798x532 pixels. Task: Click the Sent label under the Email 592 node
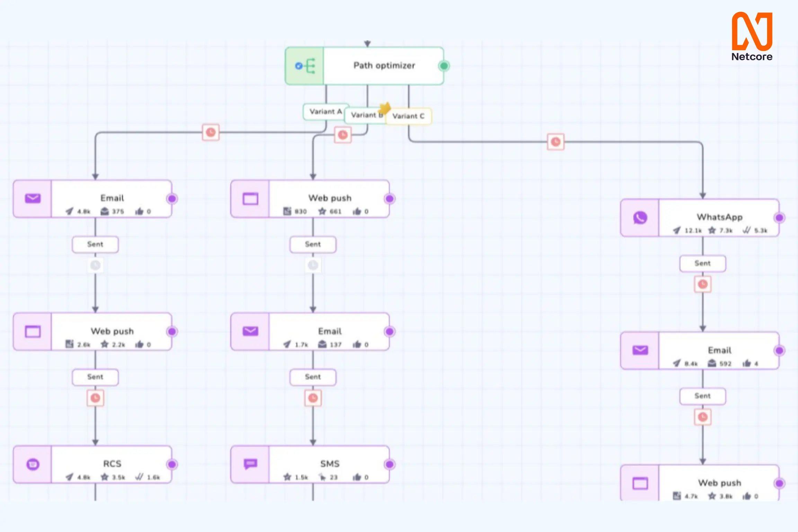(702, 396)
